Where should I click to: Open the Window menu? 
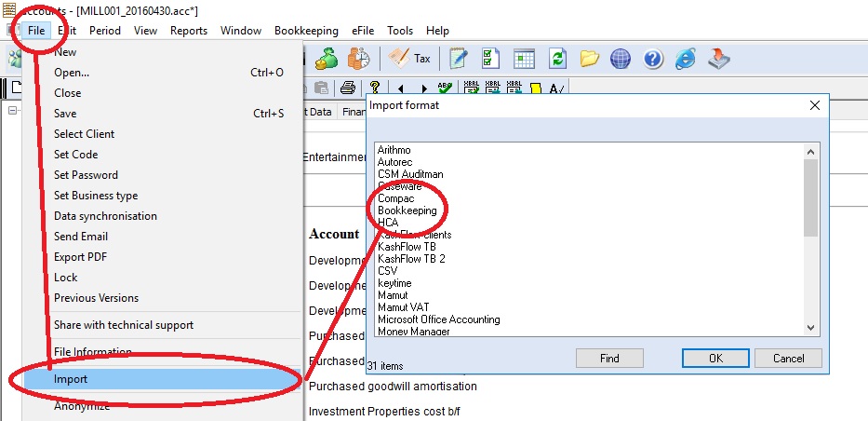(x=241, y=31)
